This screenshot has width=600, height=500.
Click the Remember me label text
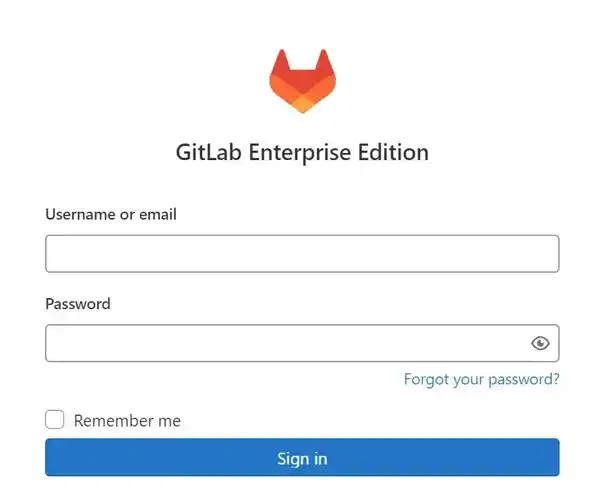pyautogui.click(x=127, y=420)
